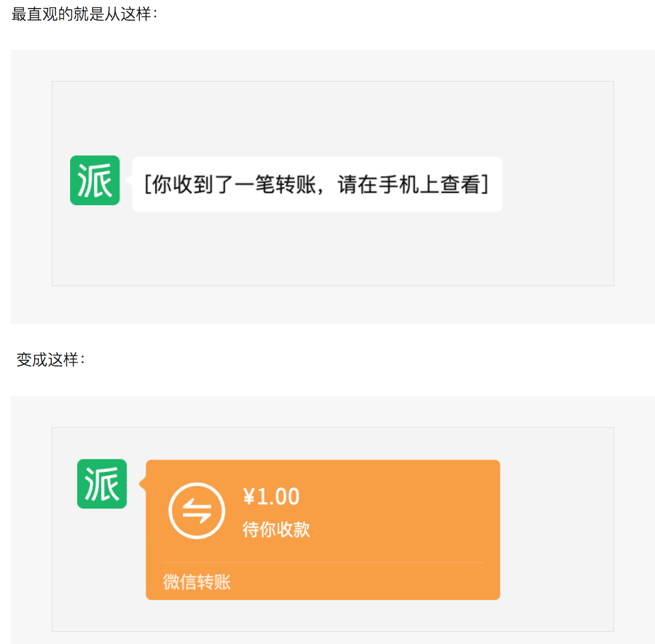Click the opening bracket before 你收到了
655x644 pixels.
point(148,184)
